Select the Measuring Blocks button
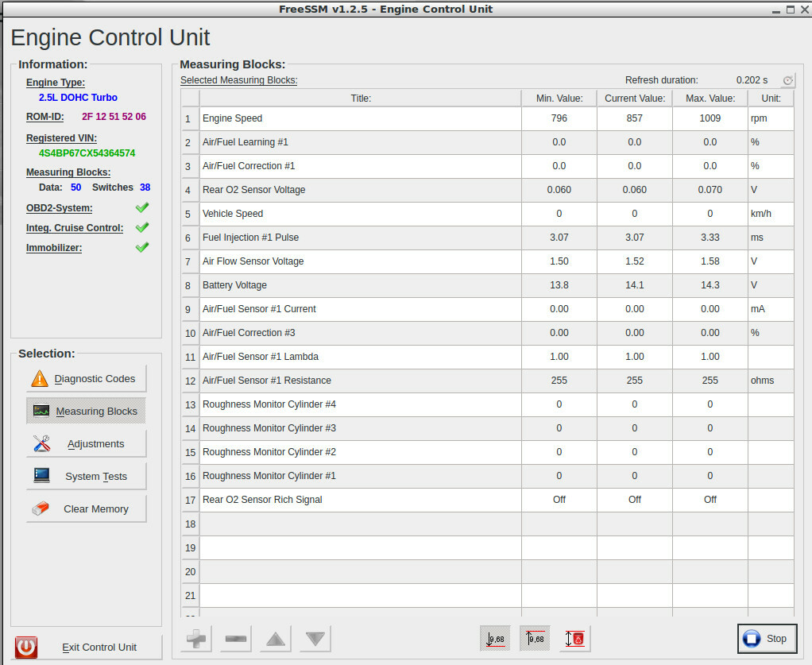 pyautogui.click(x=87, y=412)
